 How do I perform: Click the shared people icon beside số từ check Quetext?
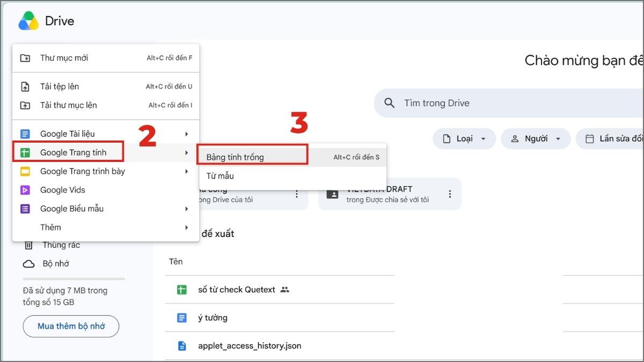pyautogui.click(x=285, y=290)
